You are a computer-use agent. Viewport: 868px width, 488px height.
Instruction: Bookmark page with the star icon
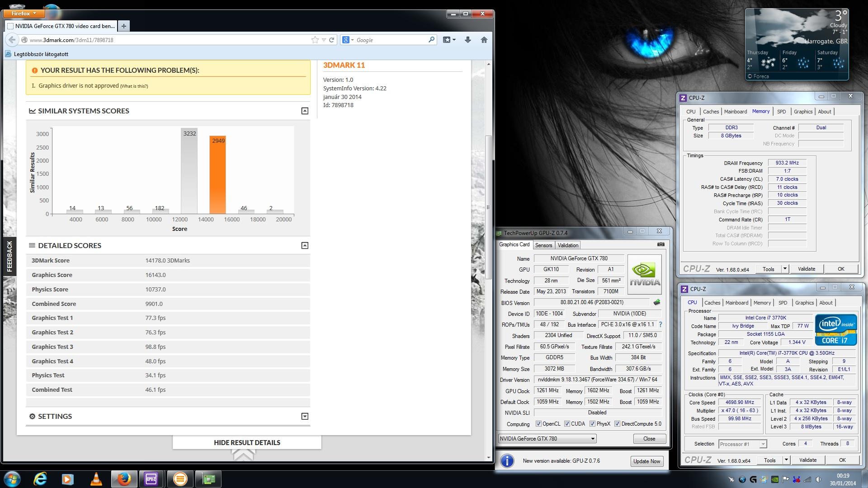(x=315, y=40)
